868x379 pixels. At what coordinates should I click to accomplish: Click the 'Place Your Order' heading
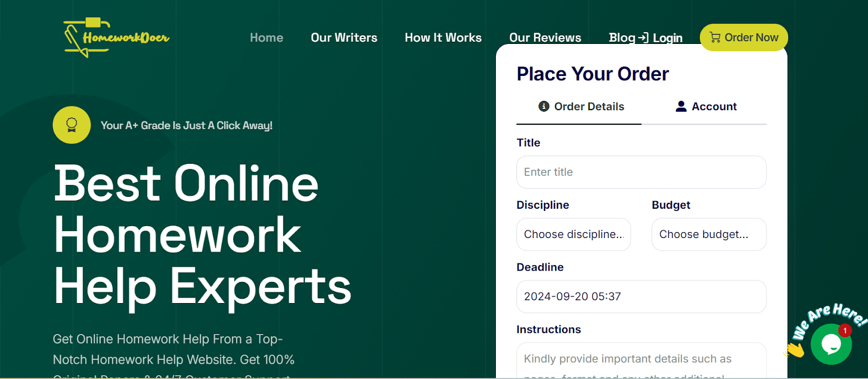[592, 74]
